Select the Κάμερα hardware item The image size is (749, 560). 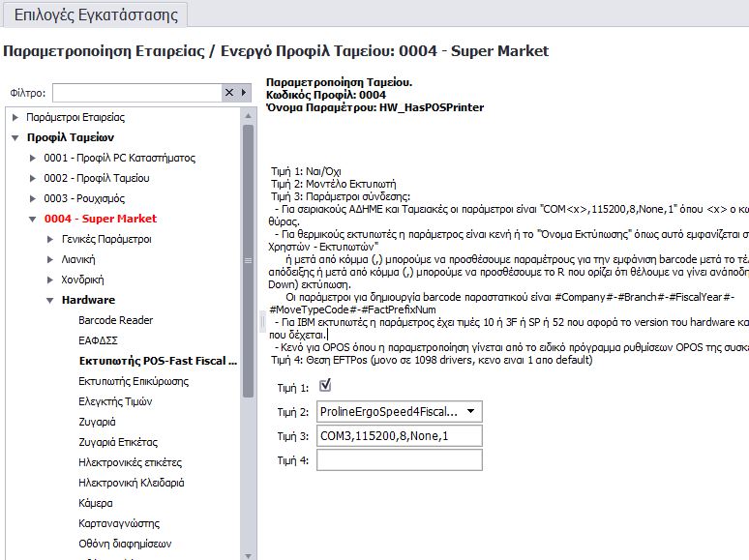[96, 503]
